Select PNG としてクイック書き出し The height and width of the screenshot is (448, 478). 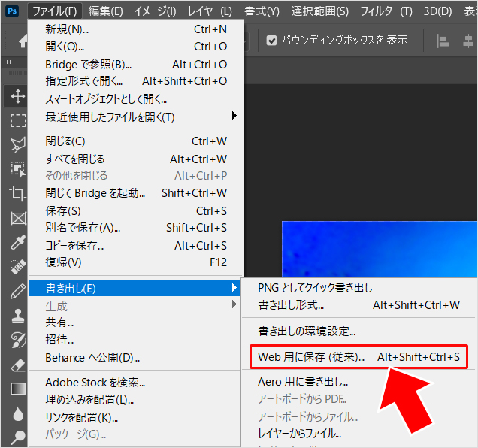(x=358, y=288)
